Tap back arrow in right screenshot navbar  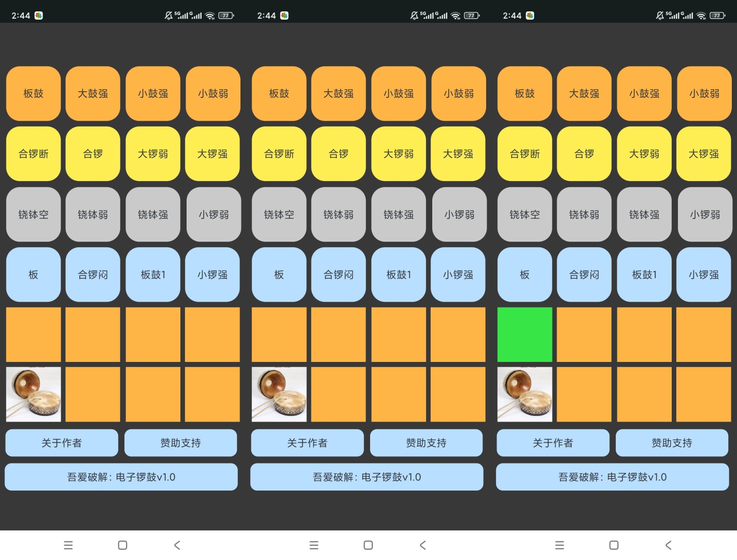click(669, 545)
